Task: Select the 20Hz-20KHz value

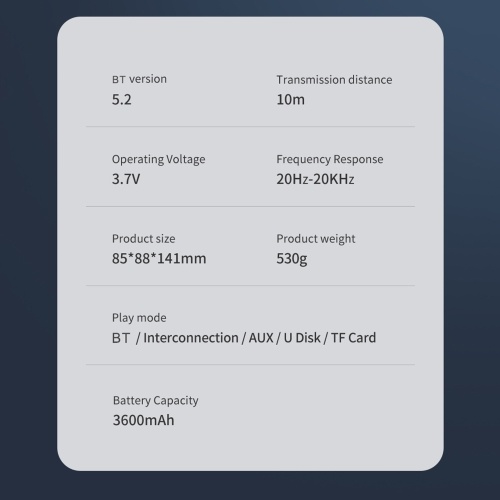Action: point(315,179)
